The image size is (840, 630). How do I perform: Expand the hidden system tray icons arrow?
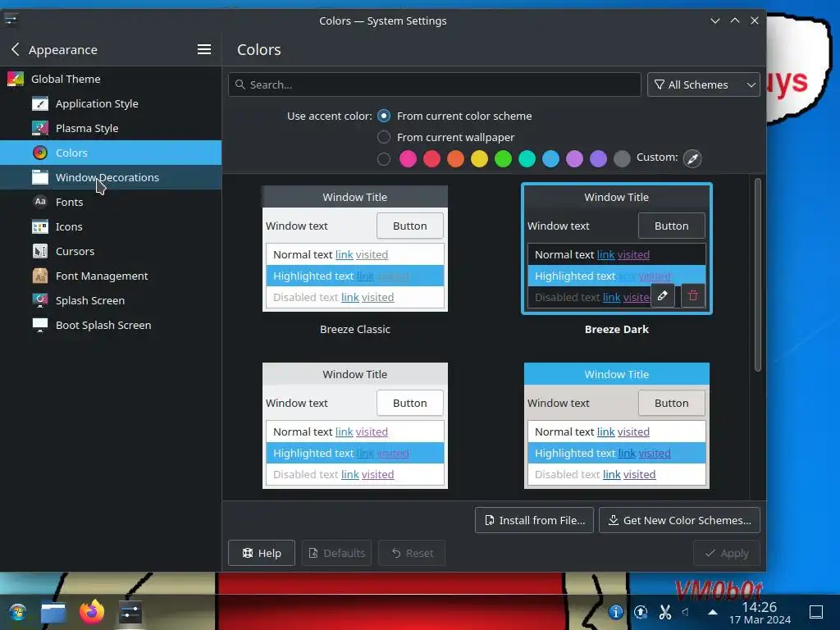point(713,612)
